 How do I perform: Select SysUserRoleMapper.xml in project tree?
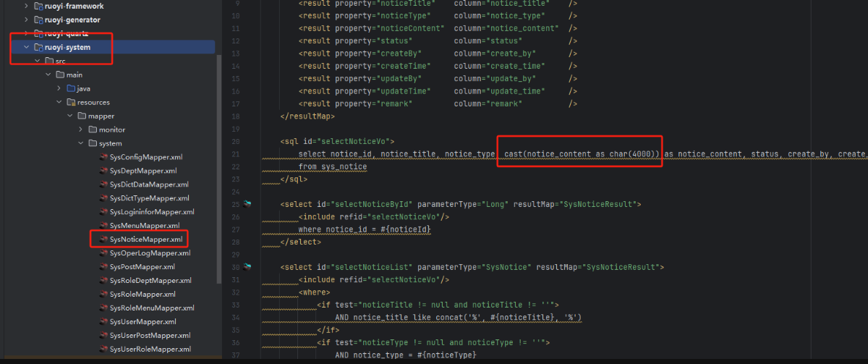click(150, 350)
